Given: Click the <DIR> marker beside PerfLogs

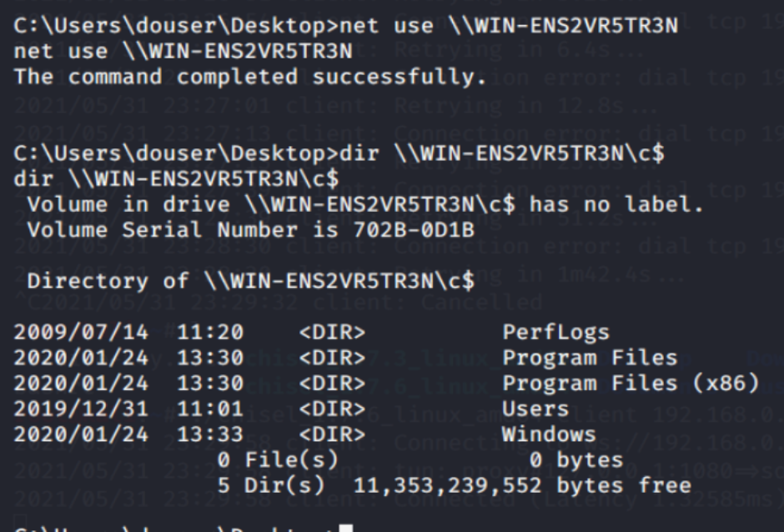Looking at the screenshot, I should coord(332,333).
